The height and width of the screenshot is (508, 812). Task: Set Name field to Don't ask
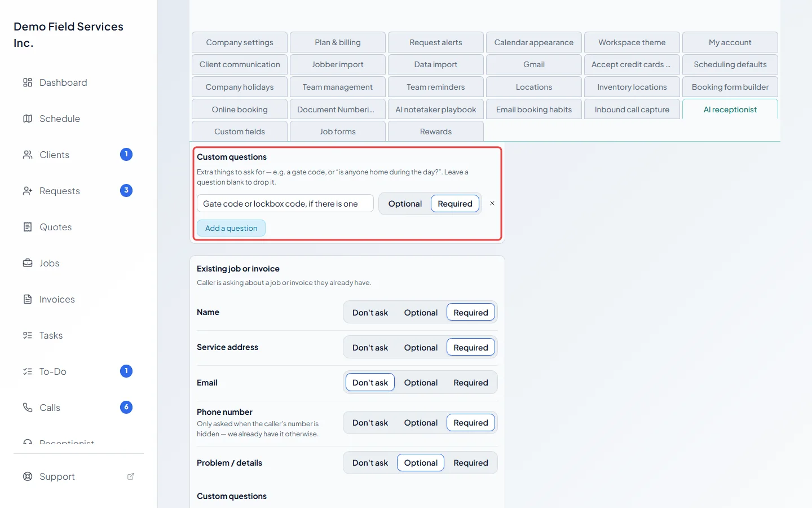370,313
